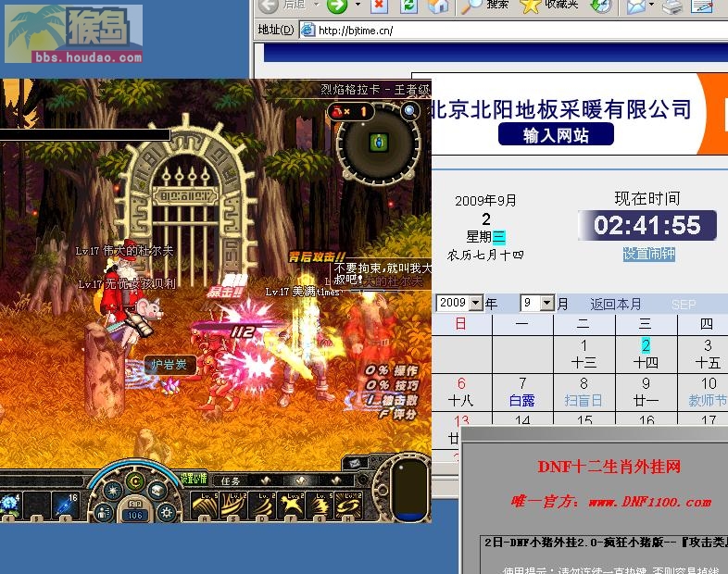The width and height of the screenshot is (728, 574).
Task: Use the blue flower item in slot 4
Action: tap(9, 506)
